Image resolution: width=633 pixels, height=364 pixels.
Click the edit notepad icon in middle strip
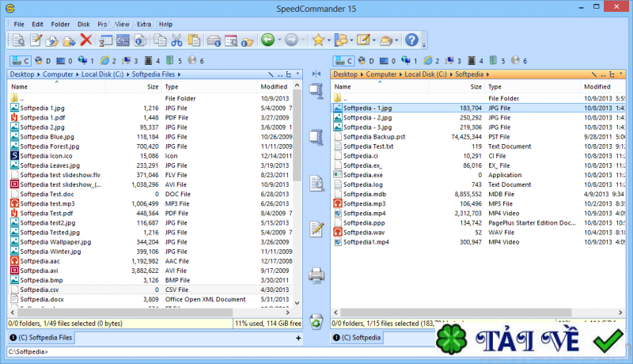(316, 229)
